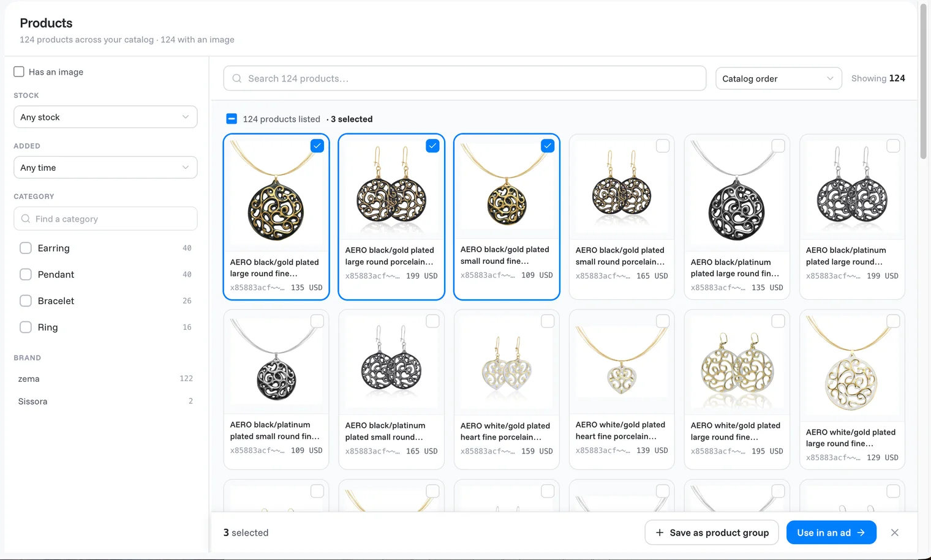
Task: Dismiss the selection bar with the X icon
Action: [895, 532]
